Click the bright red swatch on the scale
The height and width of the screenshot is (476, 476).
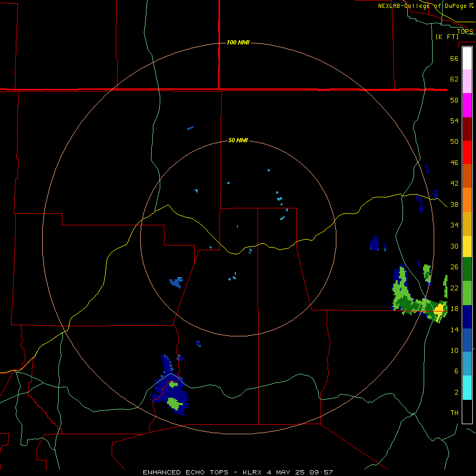467,152
